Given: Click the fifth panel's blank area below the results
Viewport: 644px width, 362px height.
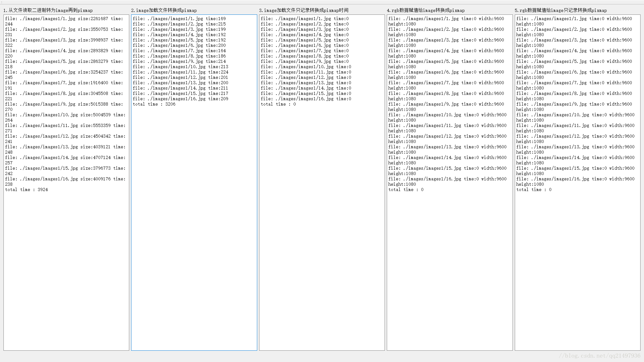Looking at the screenshot, I should pyautogui.click(x=577, y=267).
